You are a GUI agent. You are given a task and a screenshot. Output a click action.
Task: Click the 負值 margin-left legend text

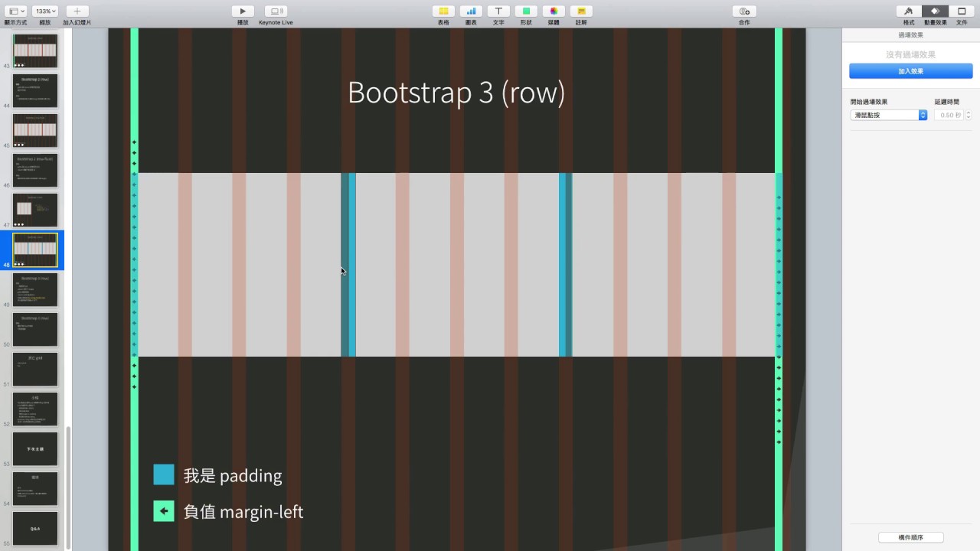(x=243, y=511)
